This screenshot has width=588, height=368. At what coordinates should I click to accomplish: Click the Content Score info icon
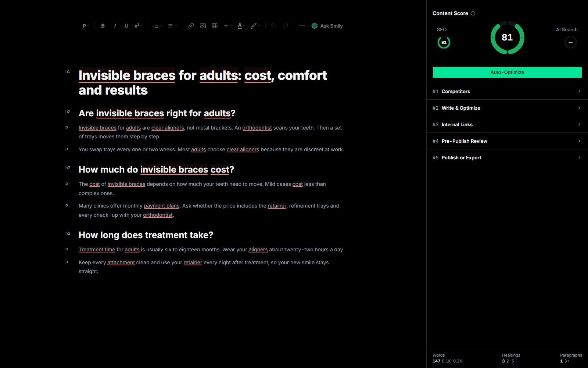click(x=473, y=13)
